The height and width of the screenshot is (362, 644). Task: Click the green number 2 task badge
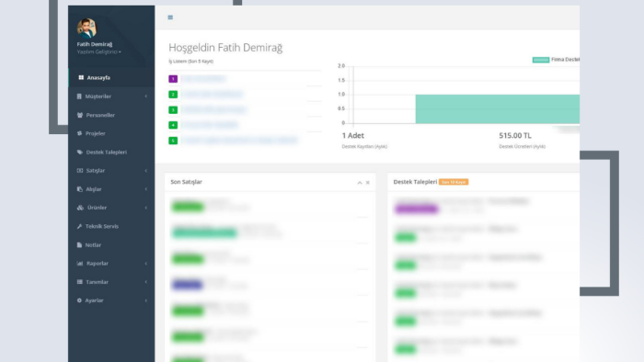173,95
